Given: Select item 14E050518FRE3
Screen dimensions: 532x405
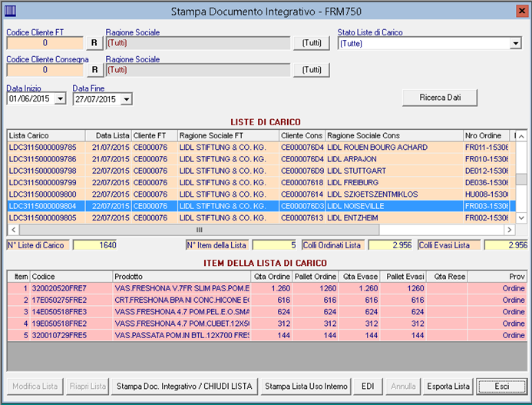Looking at the screenshot, I should click(x=267, y=312).
